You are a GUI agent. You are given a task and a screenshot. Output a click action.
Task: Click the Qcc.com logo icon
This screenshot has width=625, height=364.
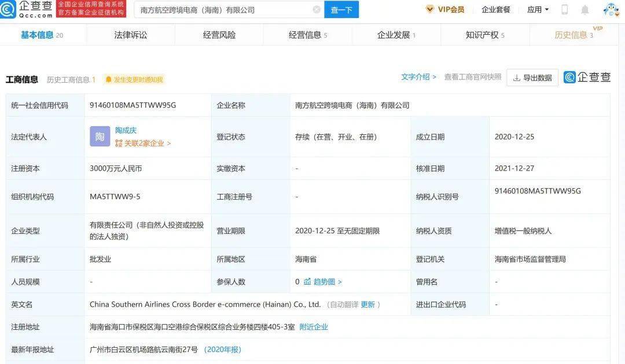8,9
